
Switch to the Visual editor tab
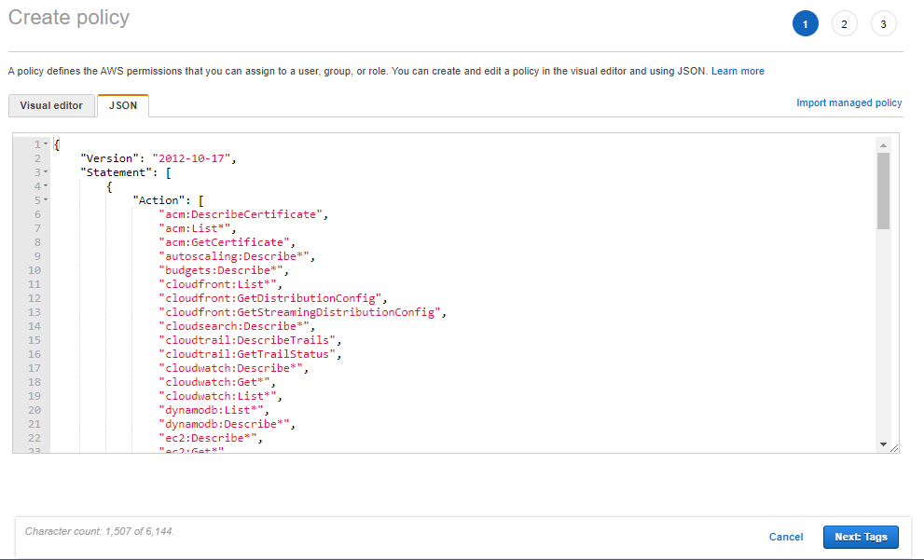pyautogui.click(x=51, y=105)
